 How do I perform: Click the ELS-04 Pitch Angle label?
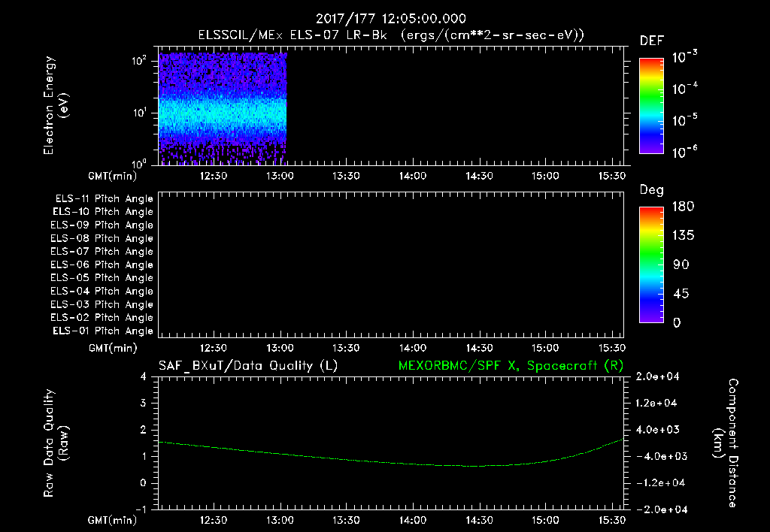pos(102,291)
